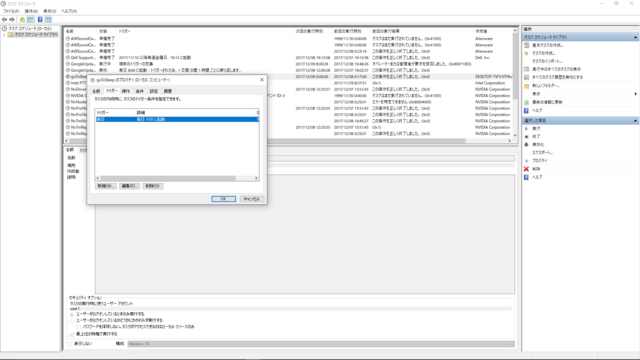Select the Task Scheduler Library folder node
The width and height of the screenshot is (640, 360).
point(36,35)
